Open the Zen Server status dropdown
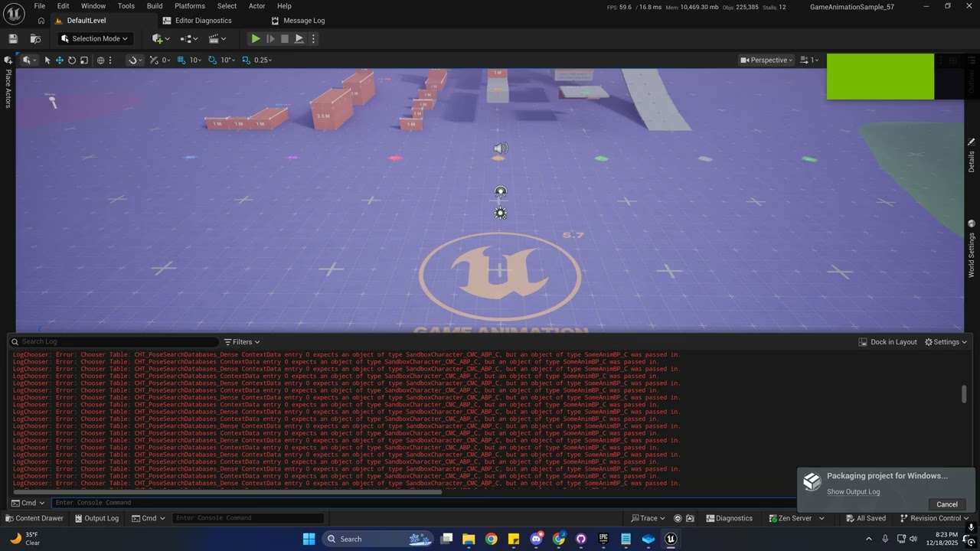The image size is (980, 551). tap(795, 518)
